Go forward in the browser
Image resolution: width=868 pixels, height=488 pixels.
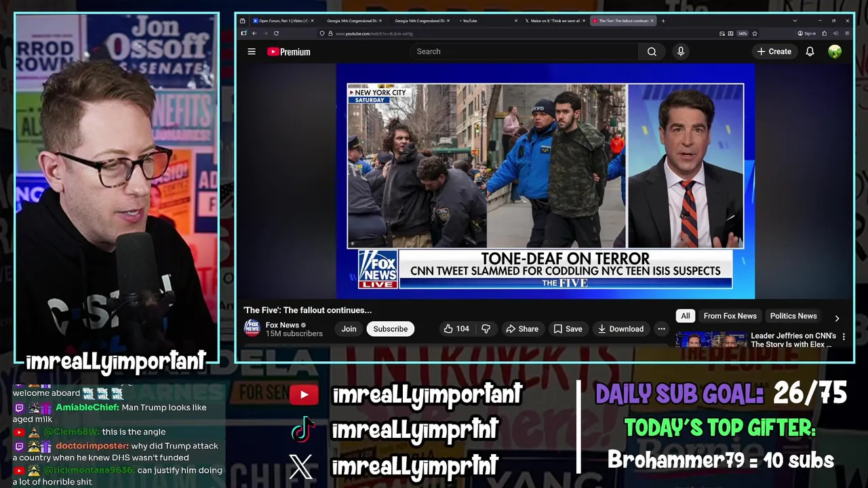(264, 33)
